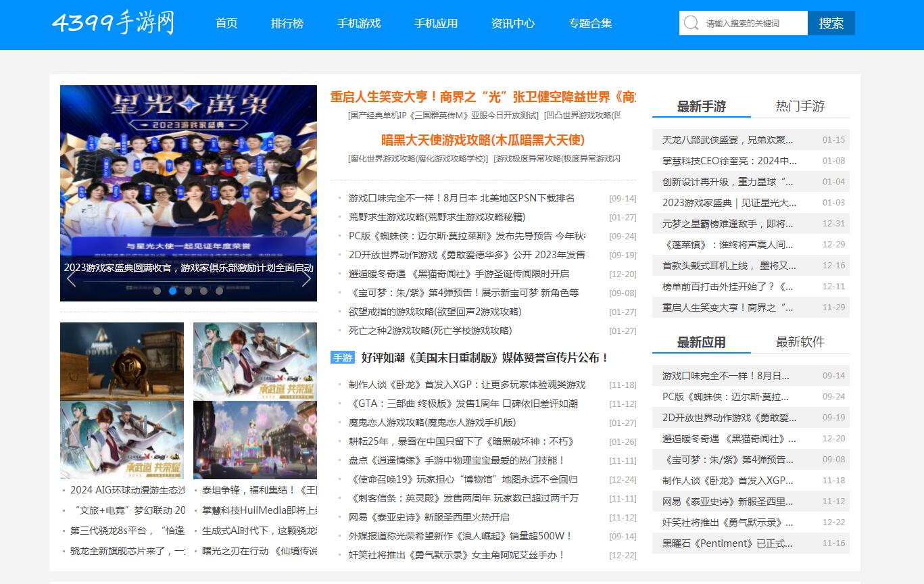Select the third carousel dot indicator
924x584 pixels.
tap(188, 291)
